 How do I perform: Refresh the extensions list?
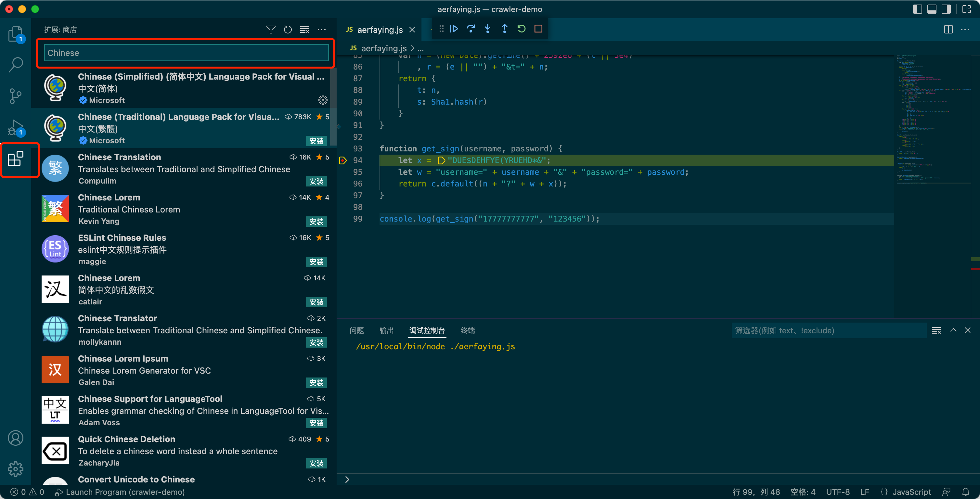(288, 30)
